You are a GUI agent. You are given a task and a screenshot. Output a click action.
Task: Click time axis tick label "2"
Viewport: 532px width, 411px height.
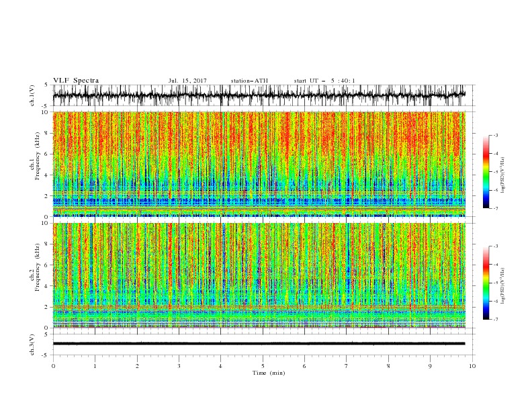tap(137, 366)
